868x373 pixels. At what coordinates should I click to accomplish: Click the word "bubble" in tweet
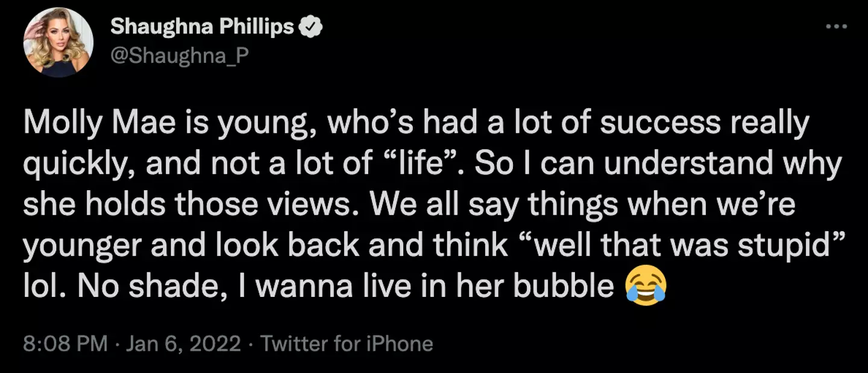coord(564,287)
